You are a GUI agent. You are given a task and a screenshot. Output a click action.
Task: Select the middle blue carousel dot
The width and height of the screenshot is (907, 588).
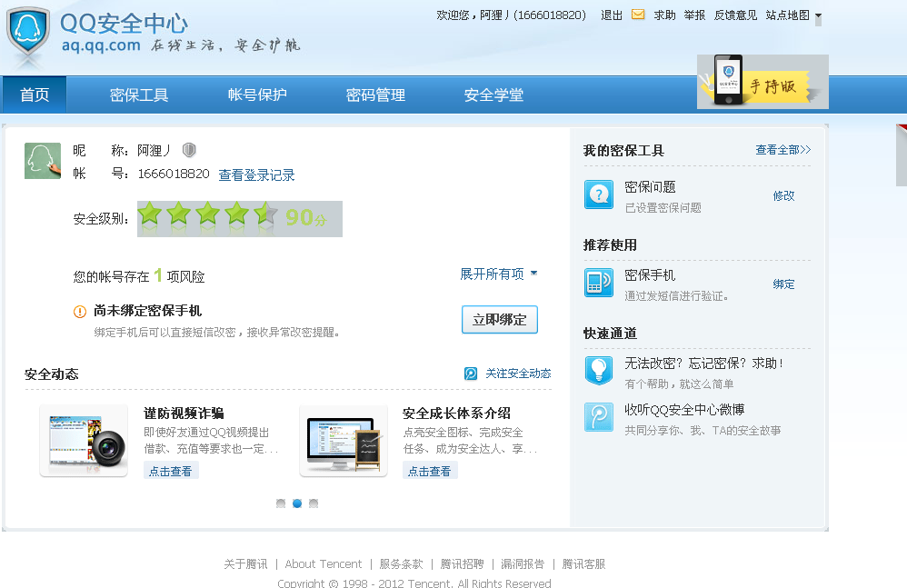click(297, 503)
